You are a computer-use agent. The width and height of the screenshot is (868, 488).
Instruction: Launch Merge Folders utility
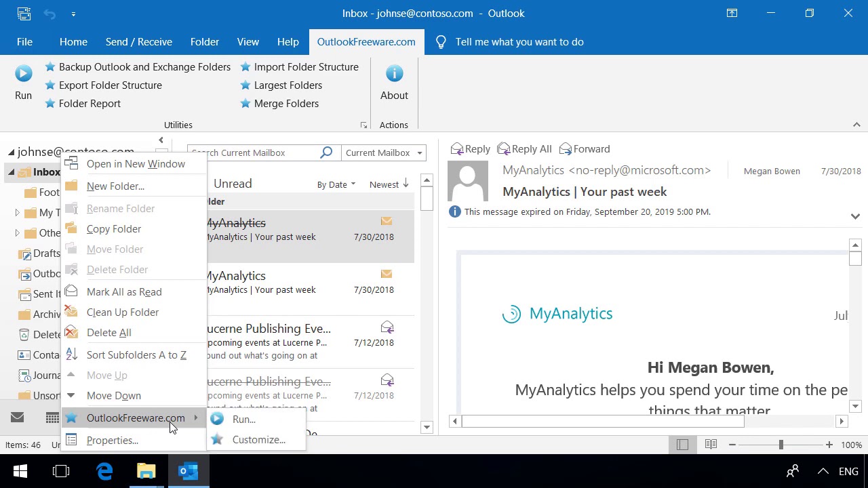[279, 104]
